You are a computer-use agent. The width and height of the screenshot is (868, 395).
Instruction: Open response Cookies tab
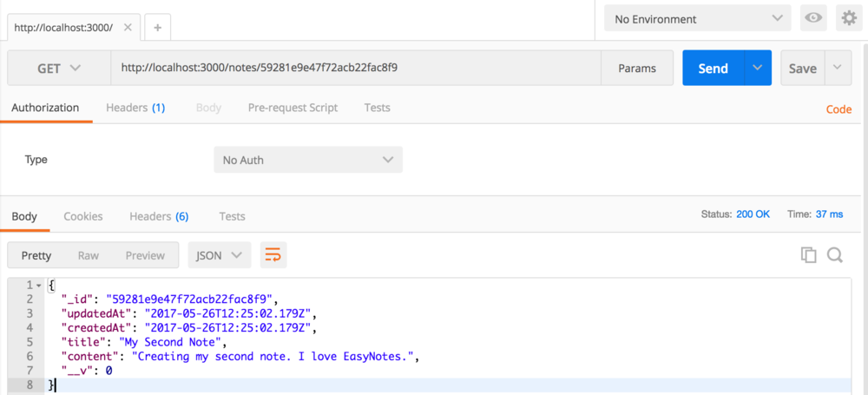(83, 216)
